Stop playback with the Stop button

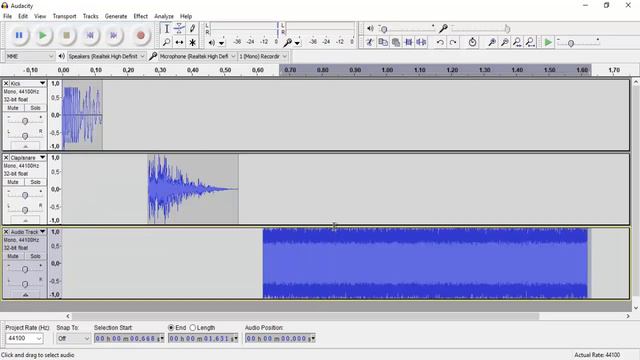click(x=66, y=36)
